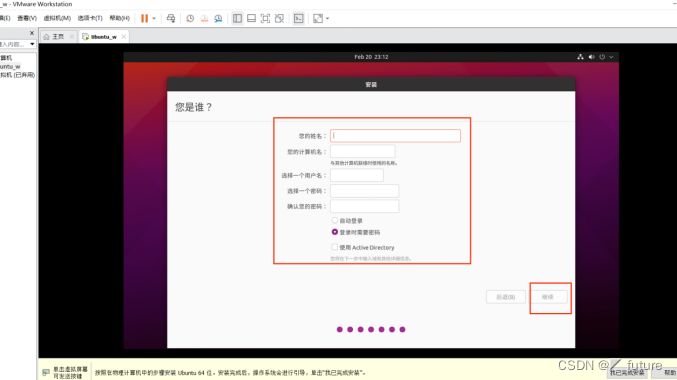677x380 pixels.
Task: Click the Ubuntu power icon in top bar
Action: coord(602,57)
